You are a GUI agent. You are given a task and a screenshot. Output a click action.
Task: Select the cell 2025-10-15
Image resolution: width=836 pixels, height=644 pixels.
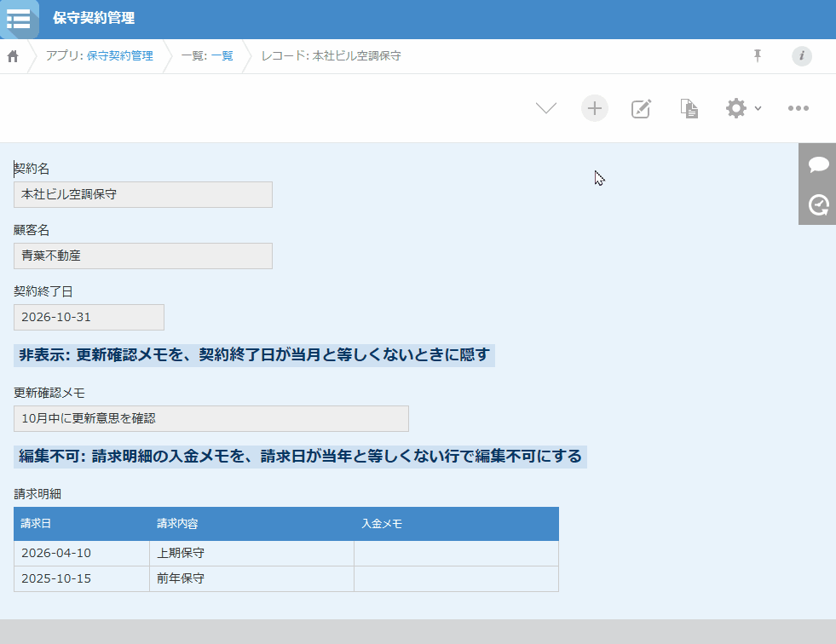82,579
